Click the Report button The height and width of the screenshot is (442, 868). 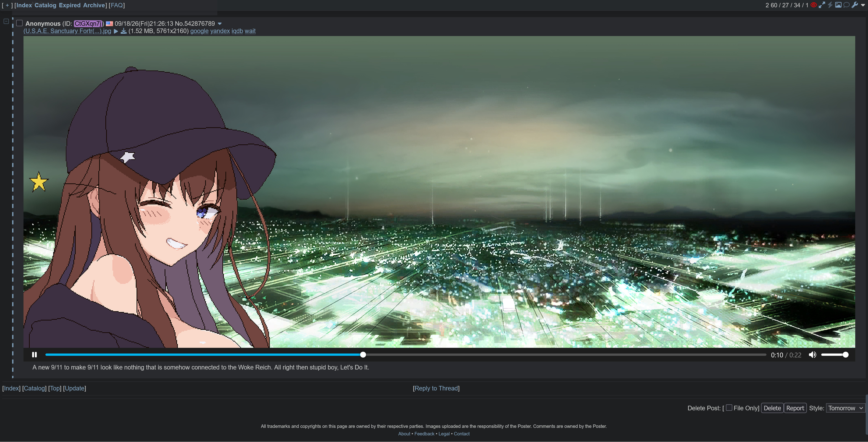point(795,408)
